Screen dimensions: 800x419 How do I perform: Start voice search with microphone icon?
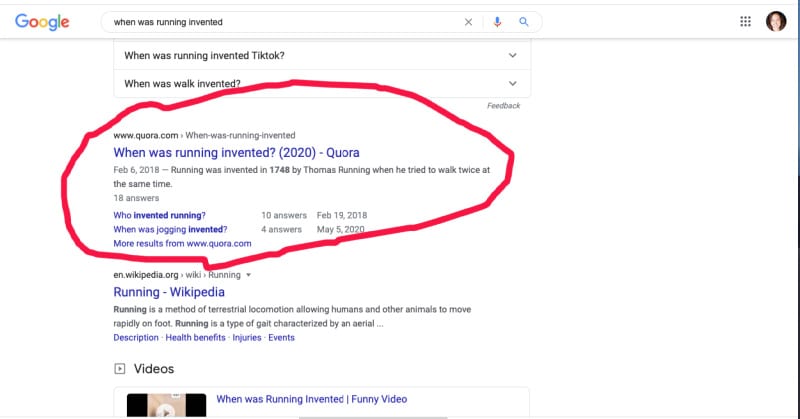[497, 22]
